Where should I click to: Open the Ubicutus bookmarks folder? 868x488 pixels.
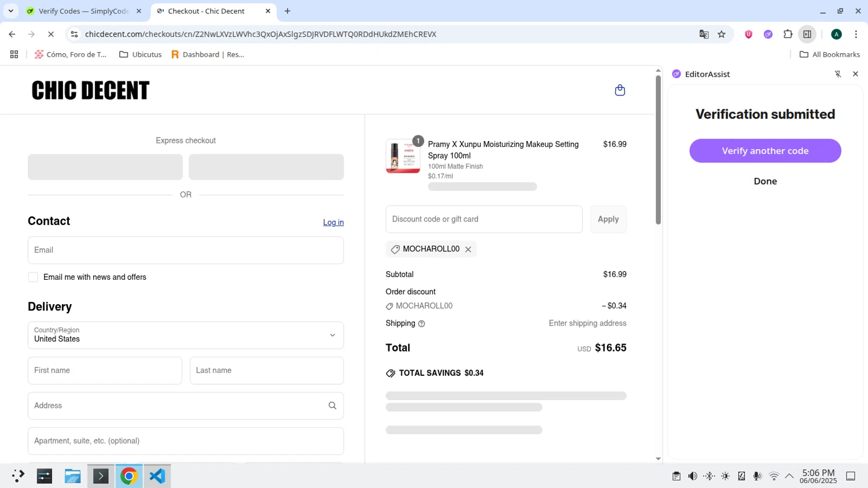pos(140,54)
